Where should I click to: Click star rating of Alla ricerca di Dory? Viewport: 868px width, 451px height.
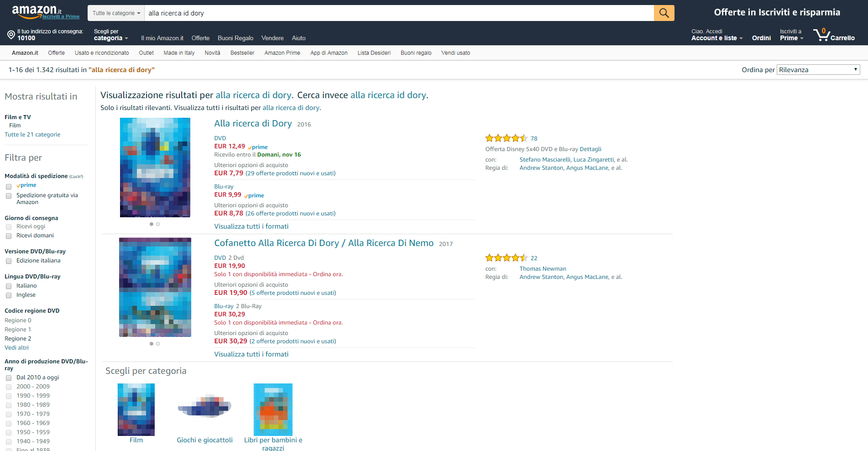click(x=506, y=138)
